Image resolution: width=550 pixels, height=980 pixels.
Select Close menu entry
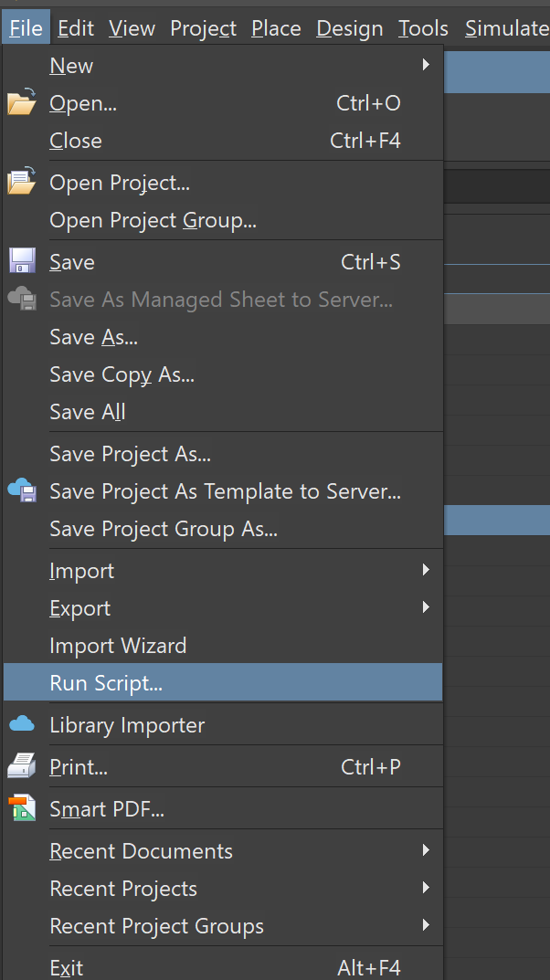coord(223,140)
